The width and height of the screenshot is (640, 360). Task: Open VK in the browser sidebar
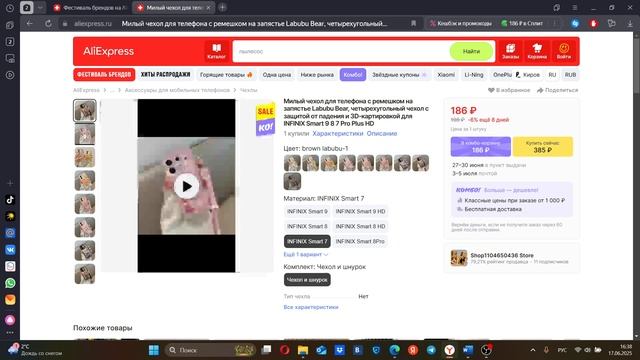pyautogui.click(x=10, y=249)
